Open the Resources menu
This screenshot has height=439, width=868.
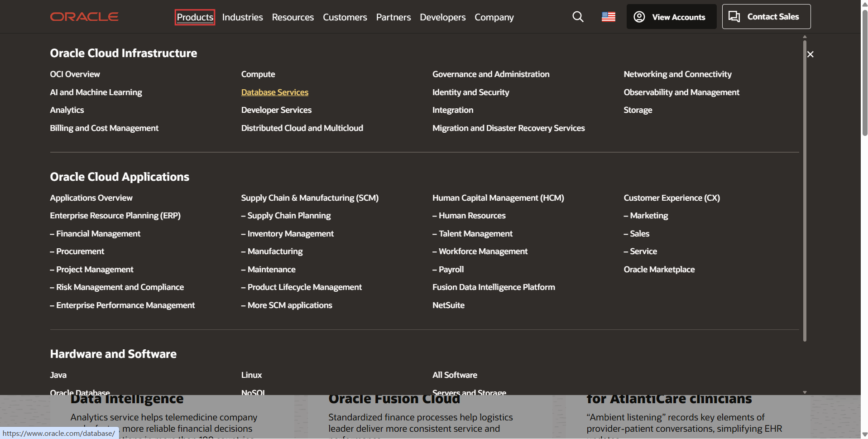click(293, 17)
